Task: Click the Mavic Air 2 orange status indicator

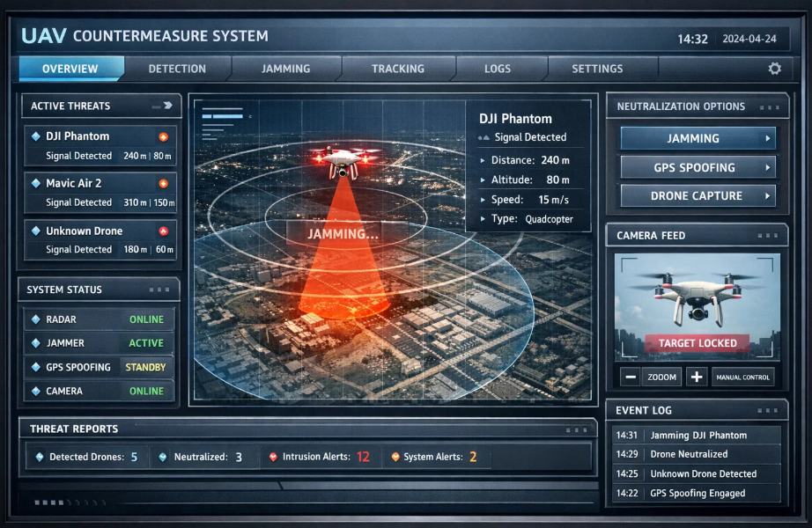Action: [163, 184]
